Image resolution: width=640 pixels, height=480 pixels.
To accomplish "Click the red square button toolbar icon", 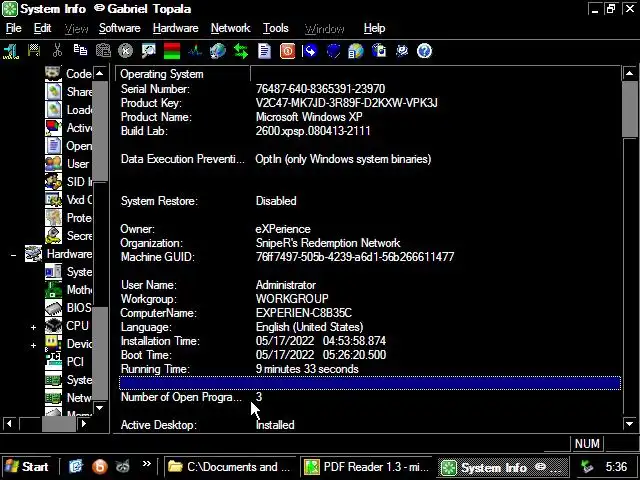I will tap(287, 51).
